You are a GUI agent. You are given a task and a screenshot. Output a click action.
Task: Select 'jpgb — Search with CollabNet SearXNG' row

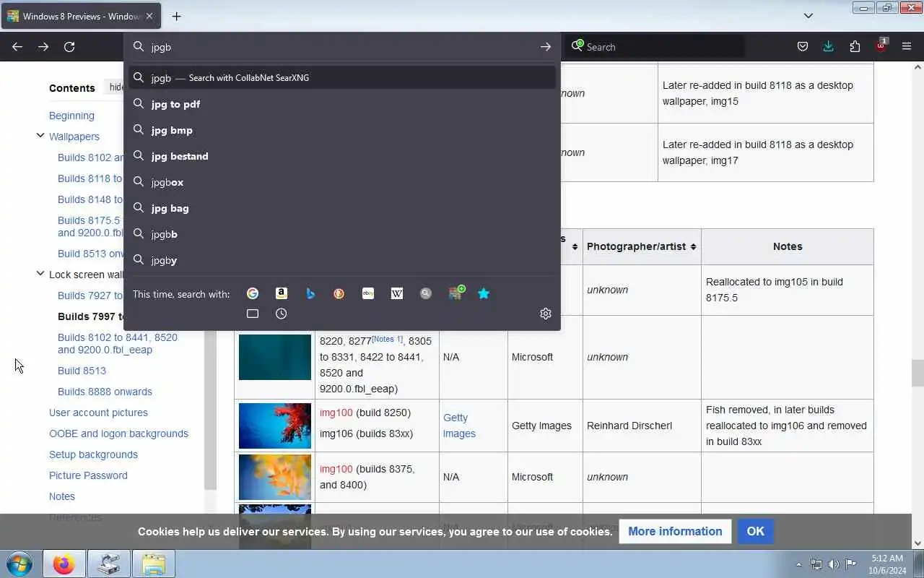point(342,77)
